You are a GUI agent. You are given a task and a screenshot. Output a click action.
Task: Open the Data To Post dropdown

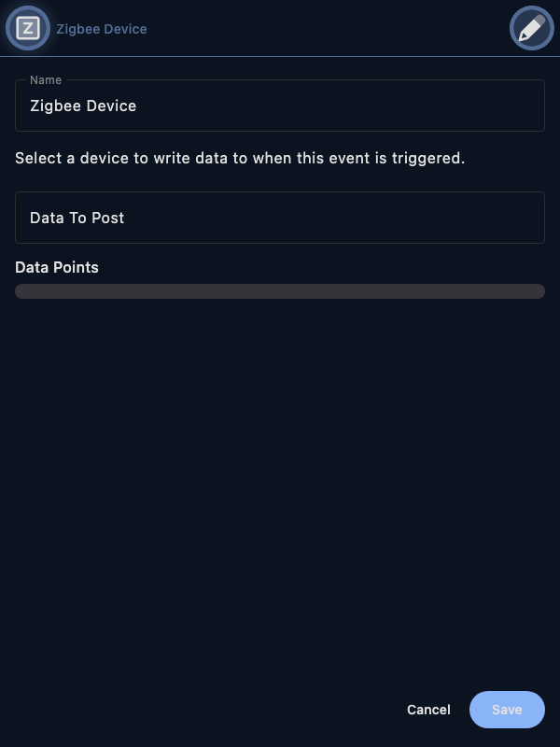click(280, 218)
